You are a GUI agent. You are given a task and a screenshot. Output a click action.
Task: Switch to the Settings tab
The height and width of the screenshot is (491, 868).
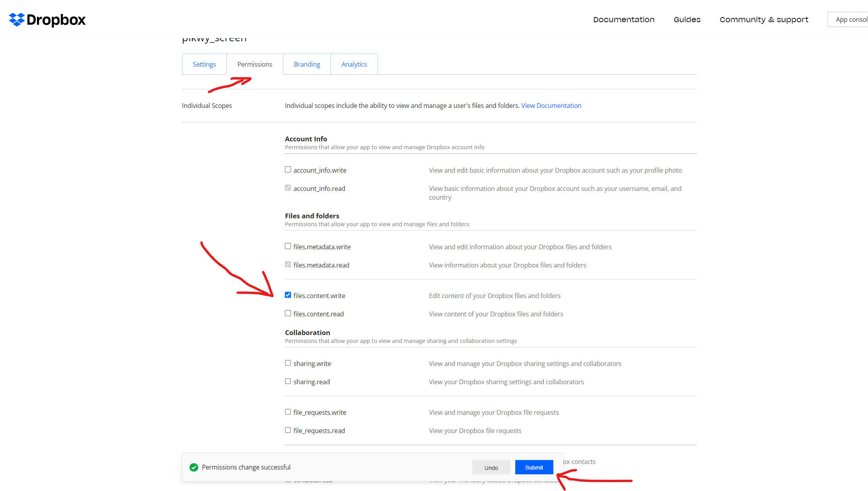tap(204, 64)
